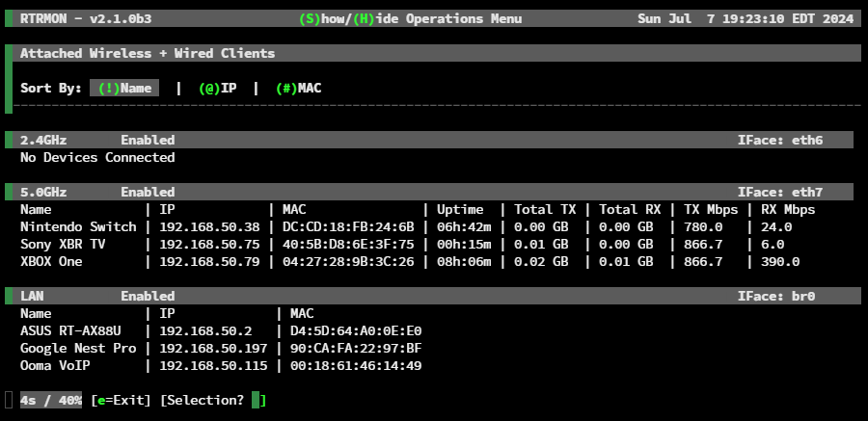868x421 pixels.
Task: Click the Uptime column header
Action: 460,210
